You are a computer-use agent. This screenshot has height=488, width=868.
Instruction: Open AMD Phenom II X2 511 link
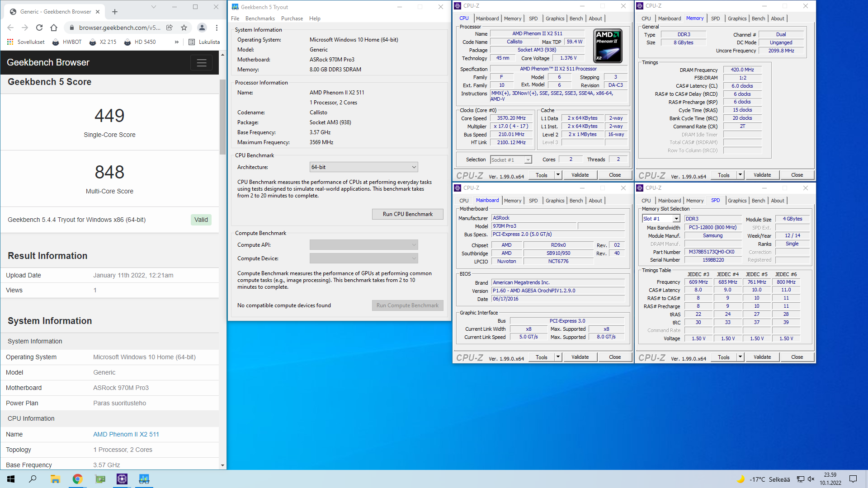coord(126,434)
